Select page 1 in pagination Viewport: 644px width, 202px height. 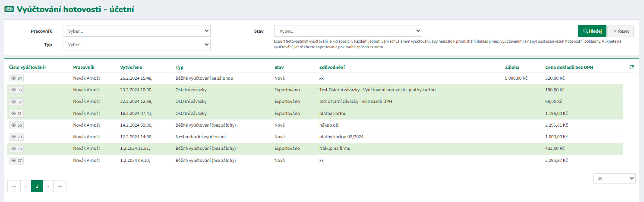(37, 186)
